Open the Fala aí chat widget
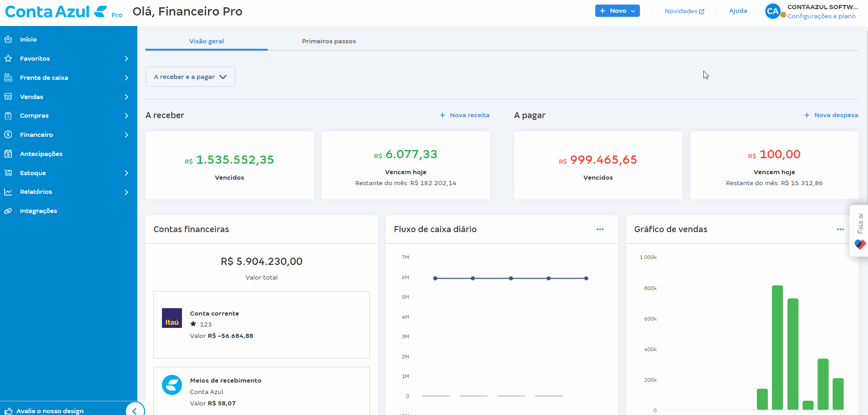 859,231
